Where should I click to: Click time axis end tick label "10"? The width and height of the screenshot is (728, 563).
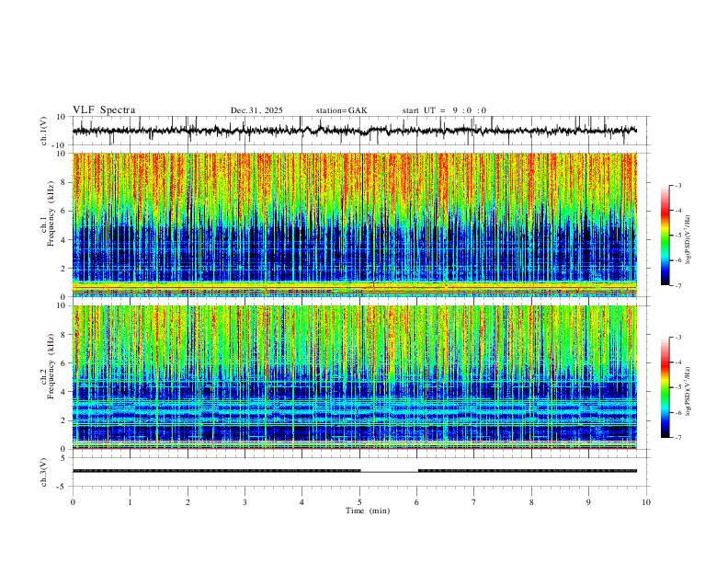tap(646, 502)
